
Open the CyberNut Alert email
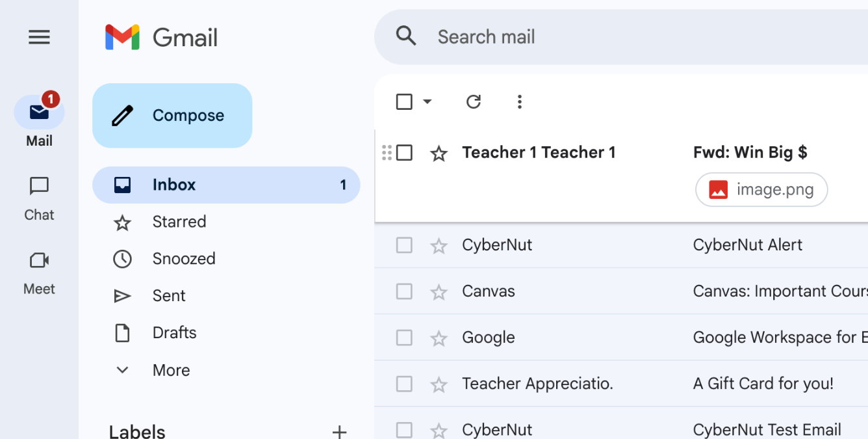[x=747, y=245]
